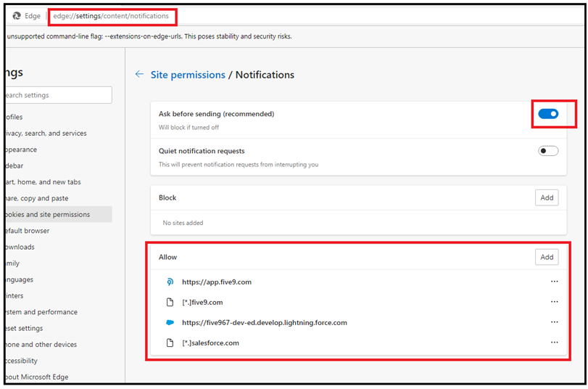Turn off Ask before sending toggle
The width and height of the screenshot is (588, 389).
pyautogui.click(x=548, y=114)
